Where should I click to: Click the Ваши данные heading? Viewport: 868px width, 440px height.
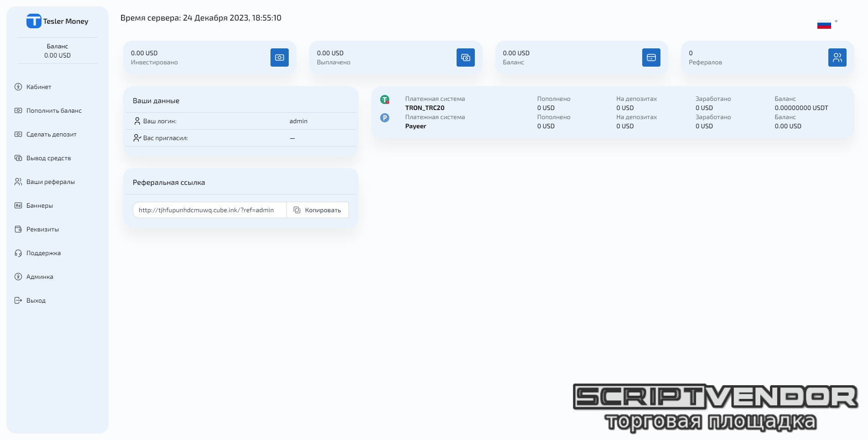(156, 100)
